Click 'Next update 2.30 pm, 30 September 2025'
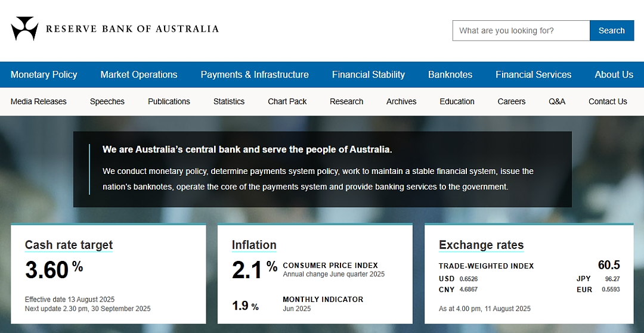This screenshot has height=333, width=644. point(88,309)
